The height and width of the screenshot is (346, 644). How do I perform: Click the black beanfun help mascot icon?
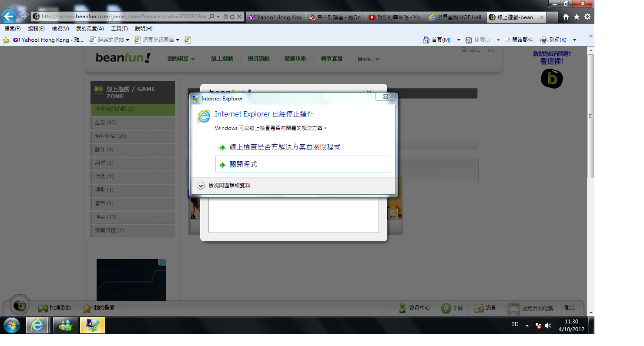click(x=552, y=79)
